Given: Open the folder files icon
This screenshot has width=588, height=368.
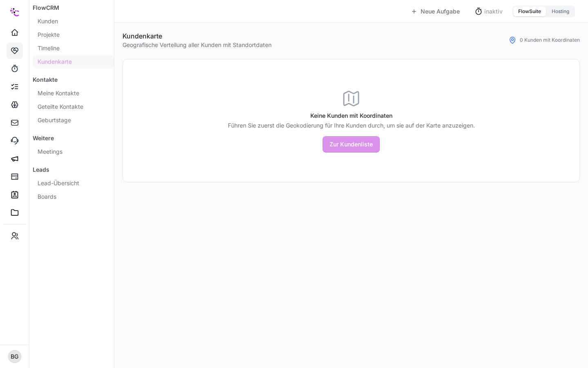Looking at the screenshot, I should tap(15, 213).
